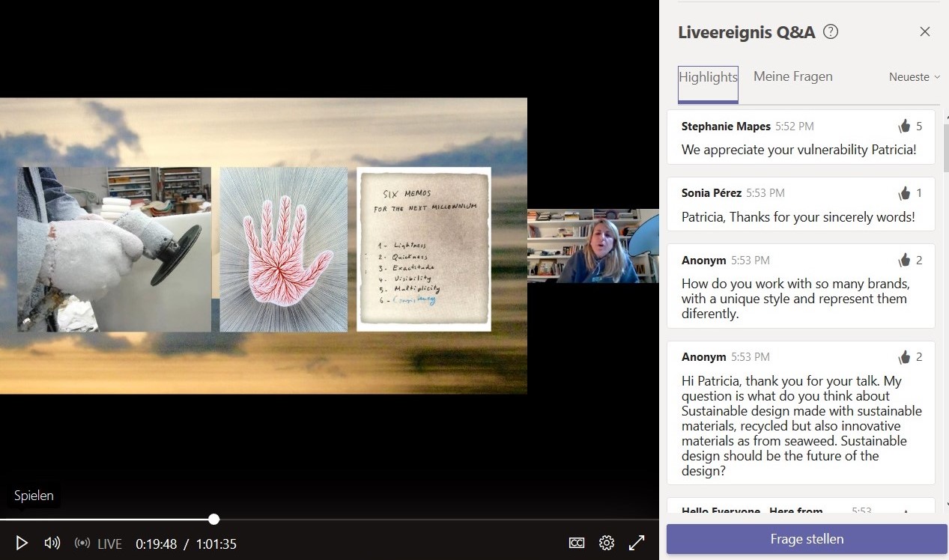The image size is (949, 560).
Task: Switch to the Meine Fragen tab
Action: click(792, 76)
